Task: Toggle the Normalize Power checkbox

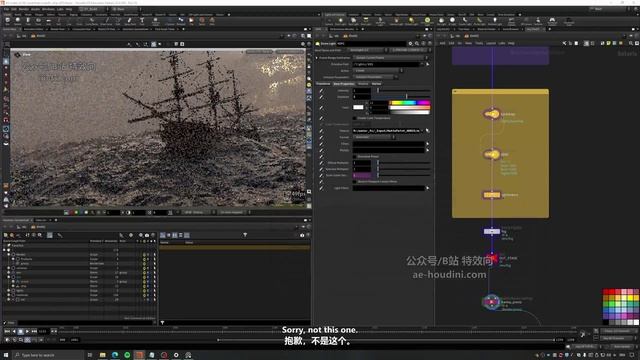Action: (355, 156)
